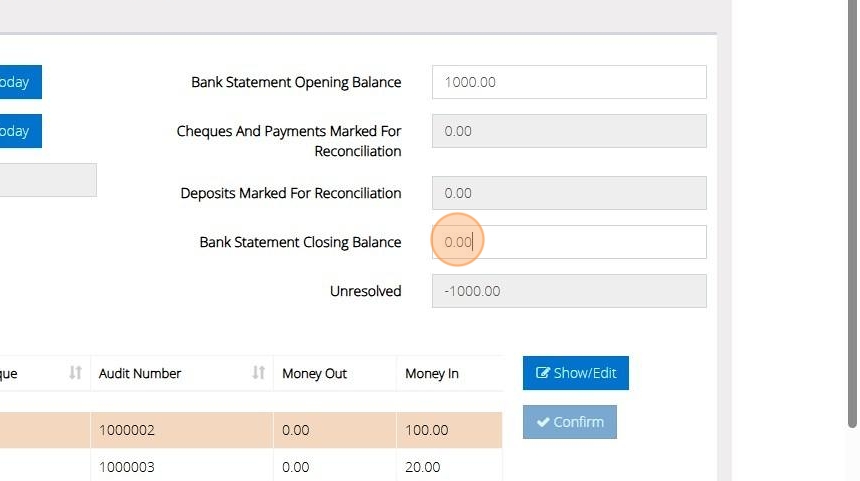The width and height of the screenshot is (860, 481).
Task: Select audit number 1000002 cell
Action: pos(182,430)
